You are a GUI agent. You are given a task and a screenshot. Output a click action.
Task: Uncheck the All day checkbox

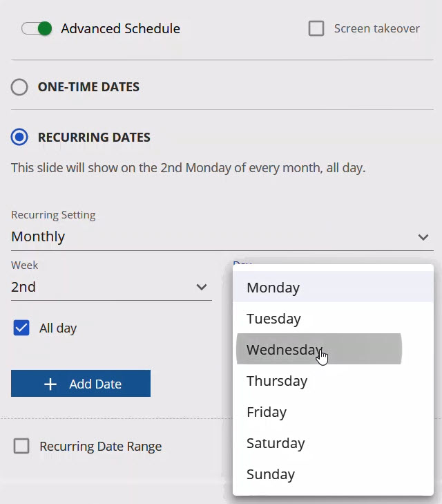[21, 328]
